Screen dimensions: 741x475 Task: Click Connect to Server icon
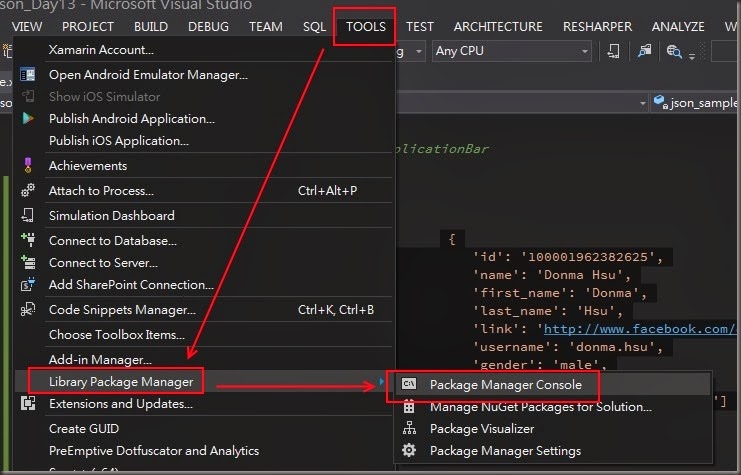click(x=28, y=262)
